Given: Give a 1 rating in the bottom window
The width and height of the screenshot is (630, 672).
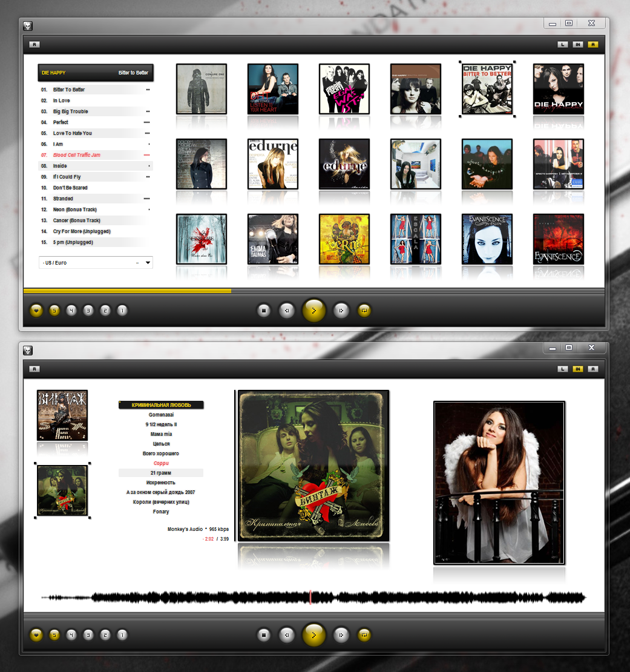Looking at the screenshot, I should (x=122, y=635).
